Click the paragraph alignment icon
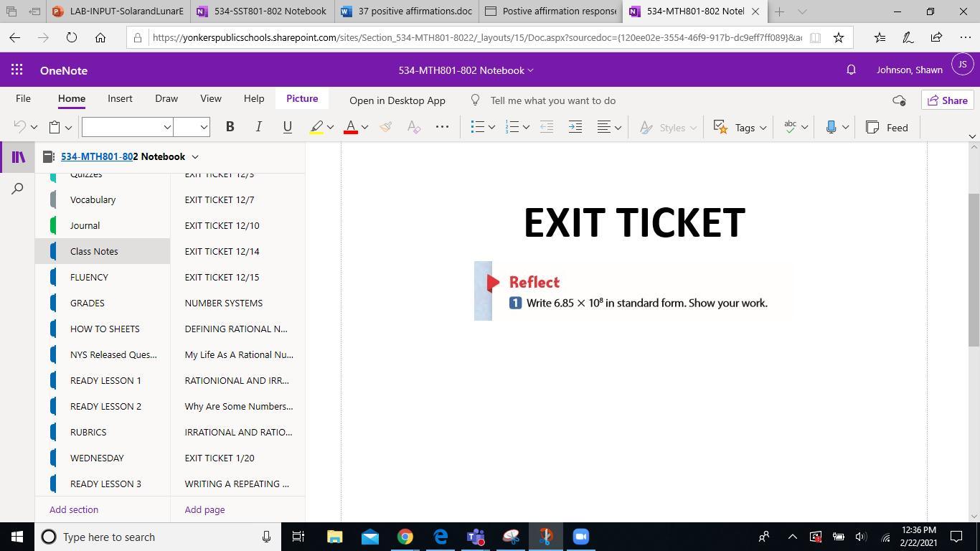Viewport: 980px width, 551px height. pos(604,127)
